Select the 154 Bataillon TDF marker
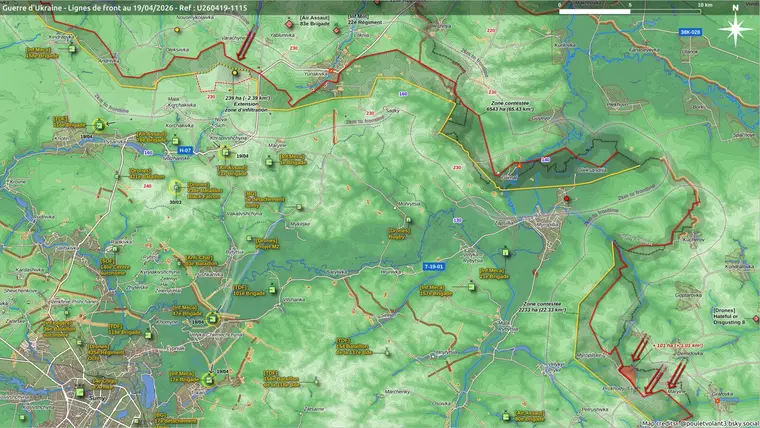This screenshot has height=428, width=760. coord(387,352)
